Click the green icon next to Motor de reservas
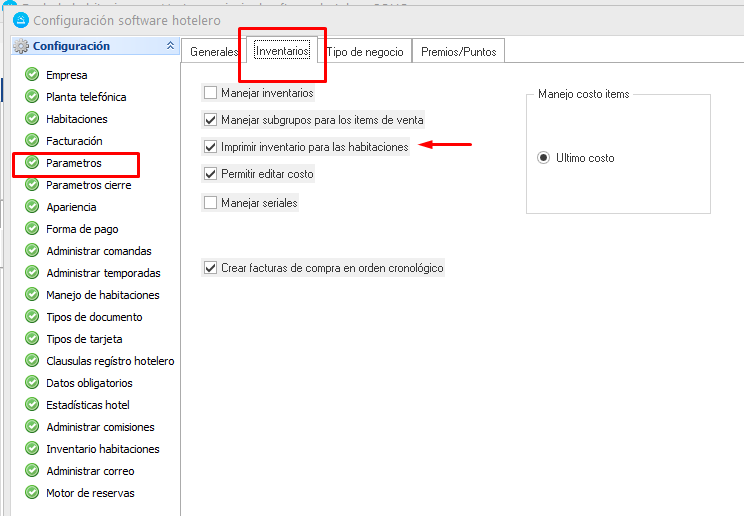This screenshot has width=744, height=516. 32,493
